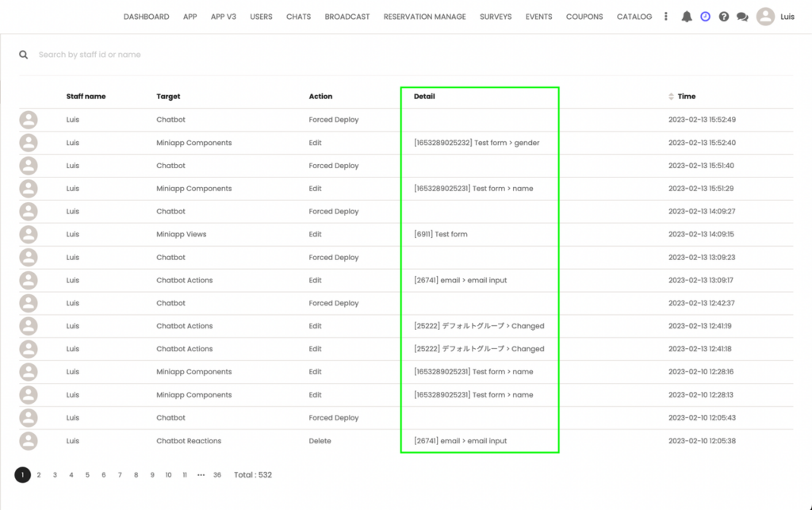Click the three-dot more menu icon
Viewport: 812px width, 510px height.
pyautogui.click(x=666, y=17)
